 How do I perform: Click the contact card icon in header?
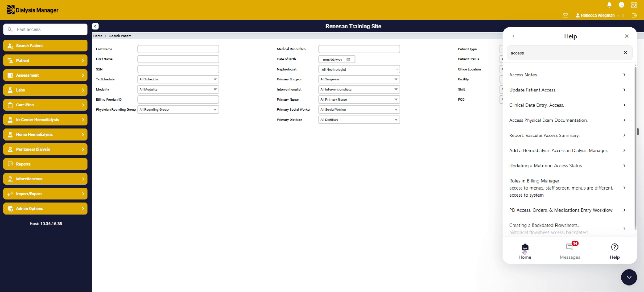coord(634,5)
